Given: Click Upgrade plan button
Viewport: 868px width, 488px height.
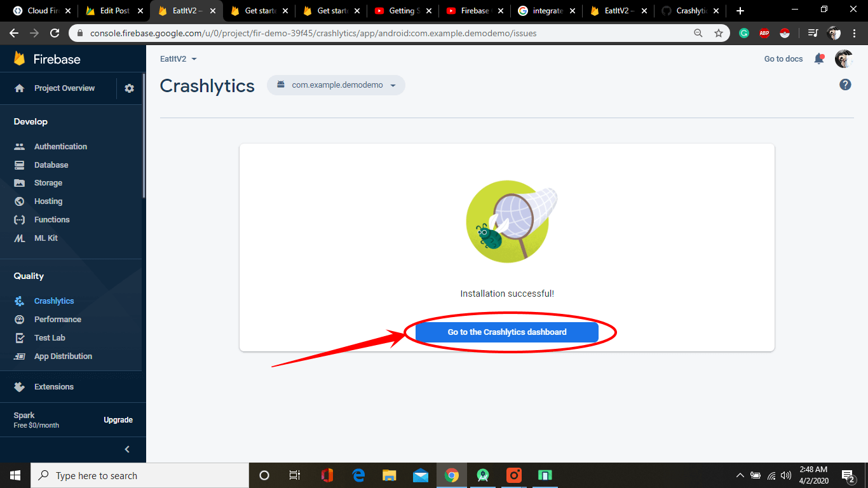Looking at the screenshot, I should click(118, 420).
